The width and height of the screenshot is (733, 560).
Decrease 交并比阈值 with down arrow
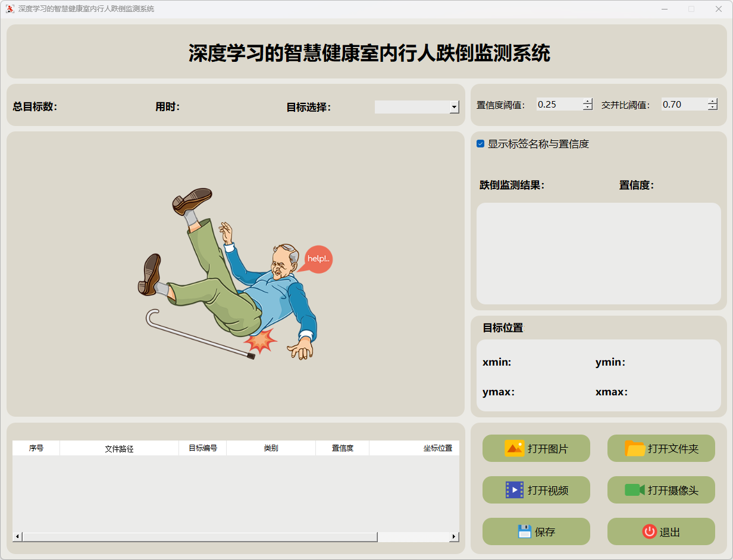[x=713, y=108]
